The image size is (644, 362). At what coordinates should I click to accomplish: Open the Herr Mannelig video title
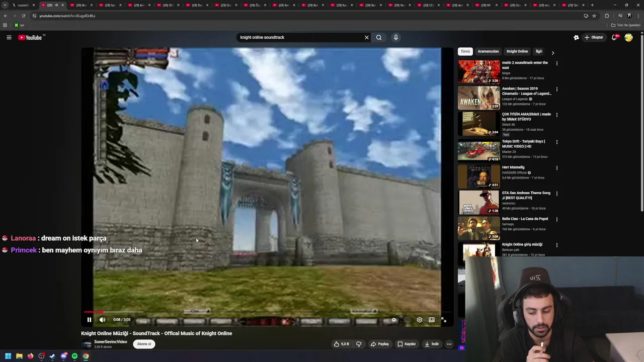tap(513, 167)
